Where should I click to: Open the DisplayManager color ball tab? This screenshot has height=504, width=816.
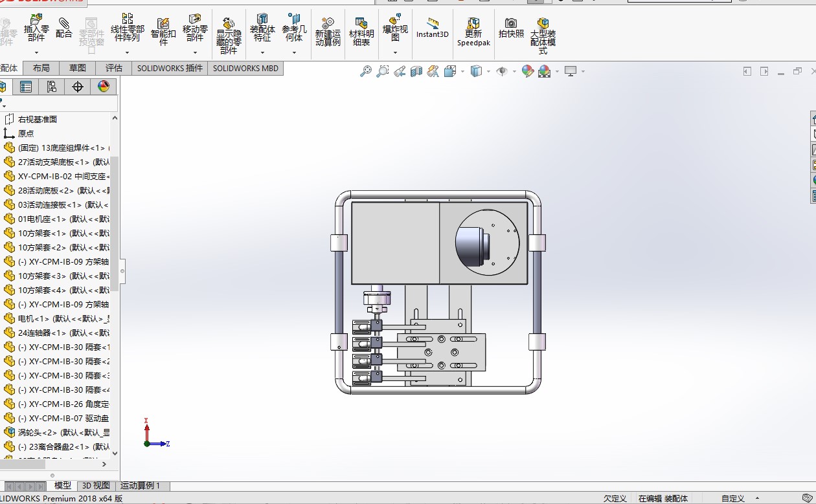tap(104, 87)
